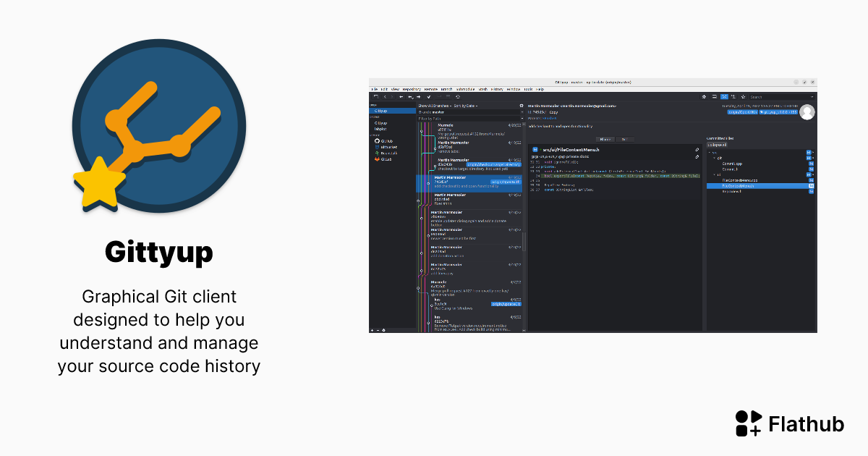
Task: Click Copy next to the commit id
Action: pos(553,112)
